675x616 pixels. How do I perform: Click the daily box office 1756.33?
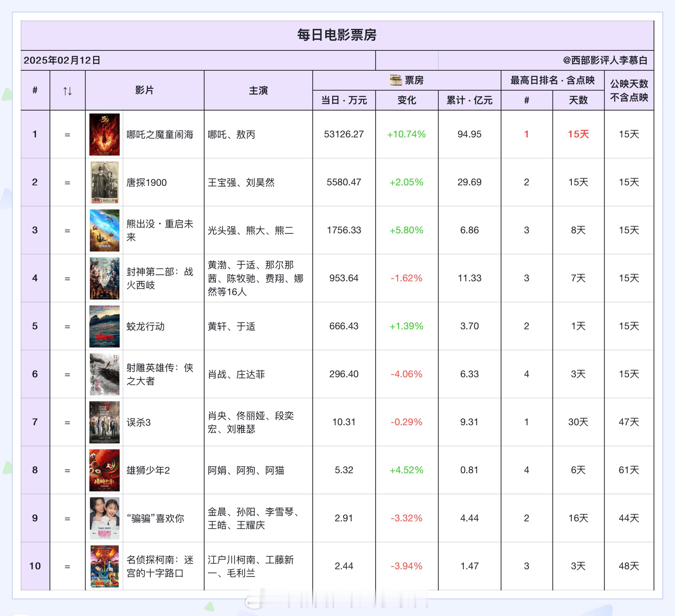tap(344, 230)
